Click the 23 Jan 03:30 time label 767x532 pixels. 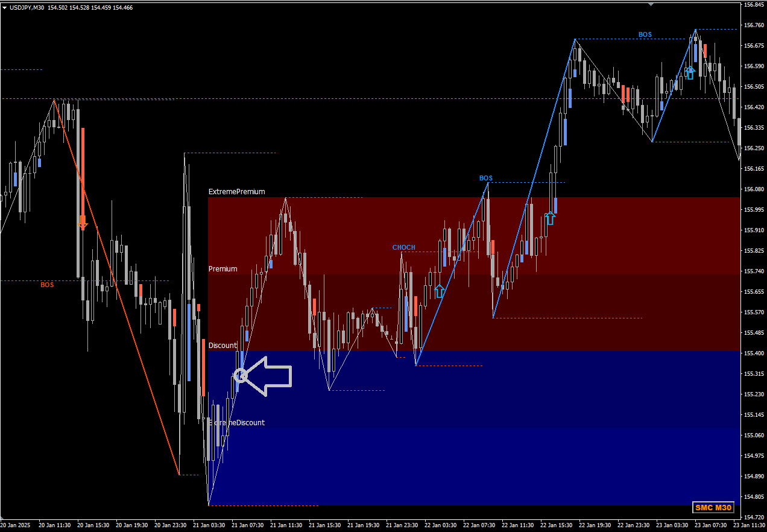[672, 525]
